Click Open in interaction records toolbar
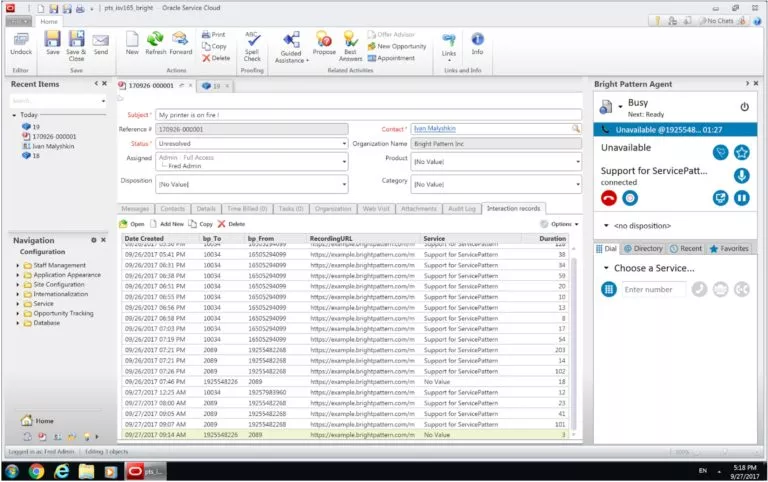 [132, 224]
